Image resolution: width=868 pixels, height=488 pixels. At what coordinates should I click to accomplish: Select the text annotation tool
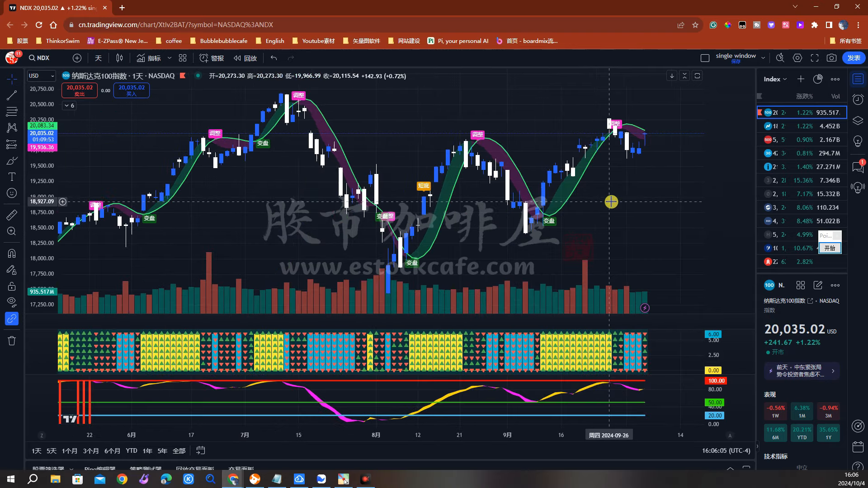12,177
